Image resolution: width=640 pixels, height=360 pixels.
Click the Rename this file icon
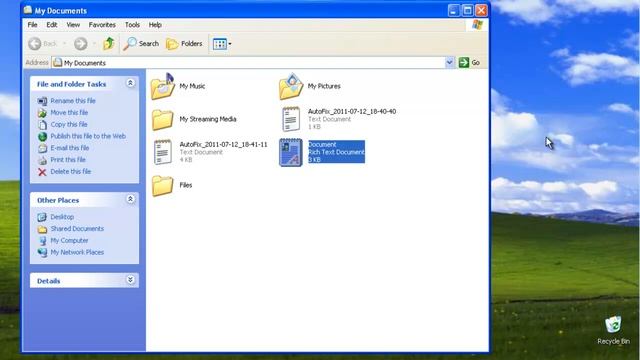[42, 101]
